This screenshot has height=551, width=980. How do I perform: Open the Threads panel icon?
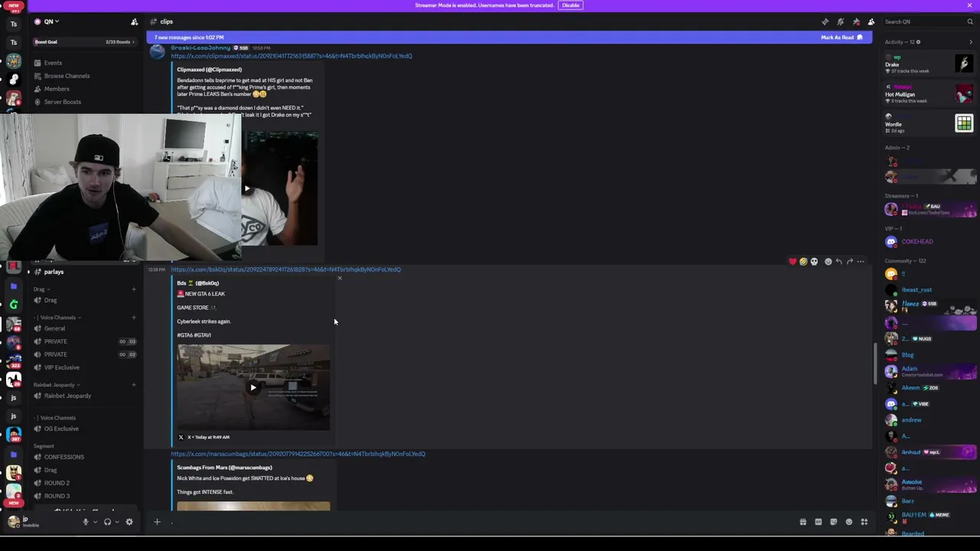click(x=825, y=21)
